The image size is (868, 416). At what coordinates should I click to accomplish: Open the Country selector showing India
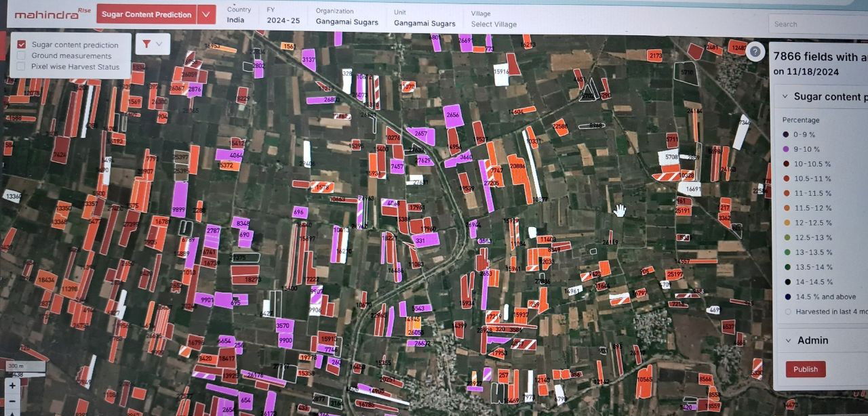coord(239,16)
